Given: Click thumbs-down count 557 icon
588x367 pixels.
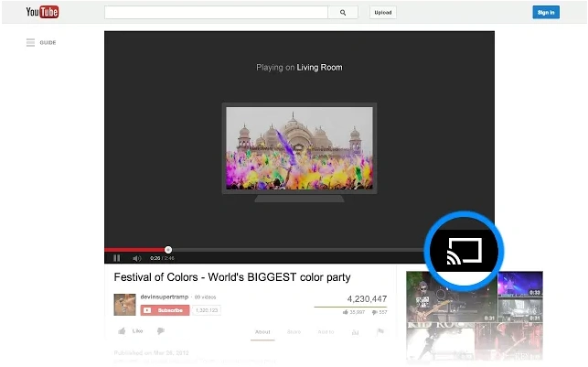Looking at the screenshot, I should 374,312.
